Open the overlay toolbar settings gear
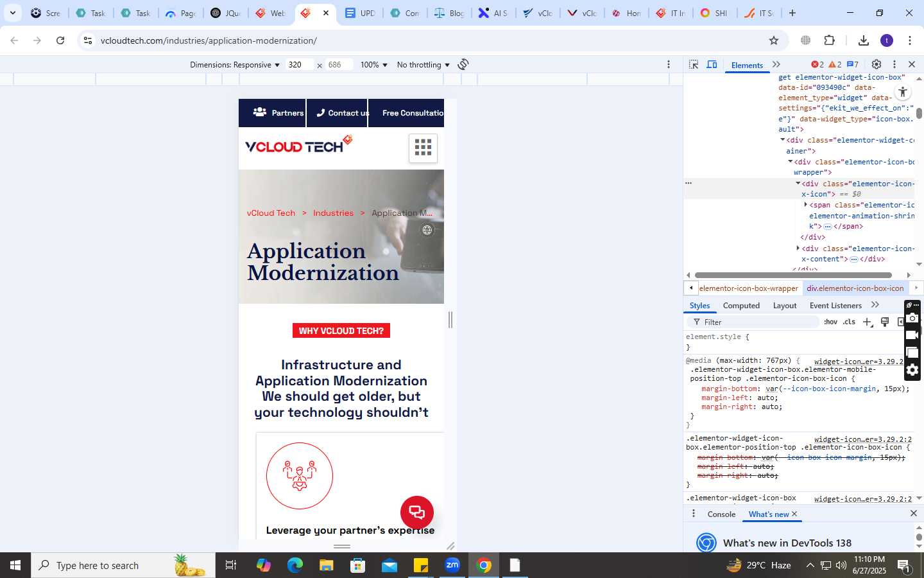Screen dimensions: 924x578 click(912, 370)
